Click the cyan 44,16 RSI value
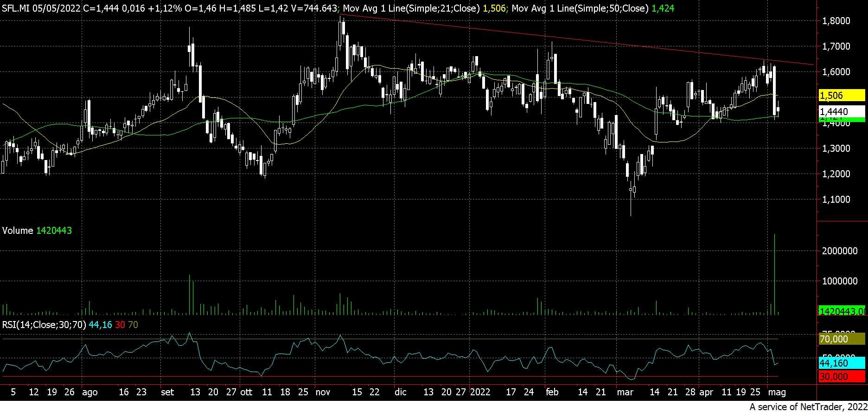868x412 pixels. (101, 325)
